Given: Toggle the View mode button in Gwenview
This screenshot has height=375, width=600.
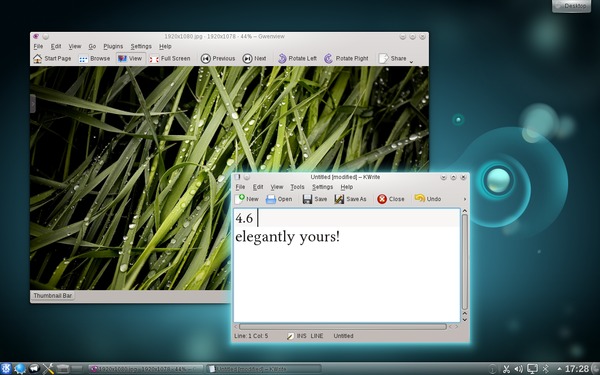Looking at the screenshot, I should click(130, 59).
